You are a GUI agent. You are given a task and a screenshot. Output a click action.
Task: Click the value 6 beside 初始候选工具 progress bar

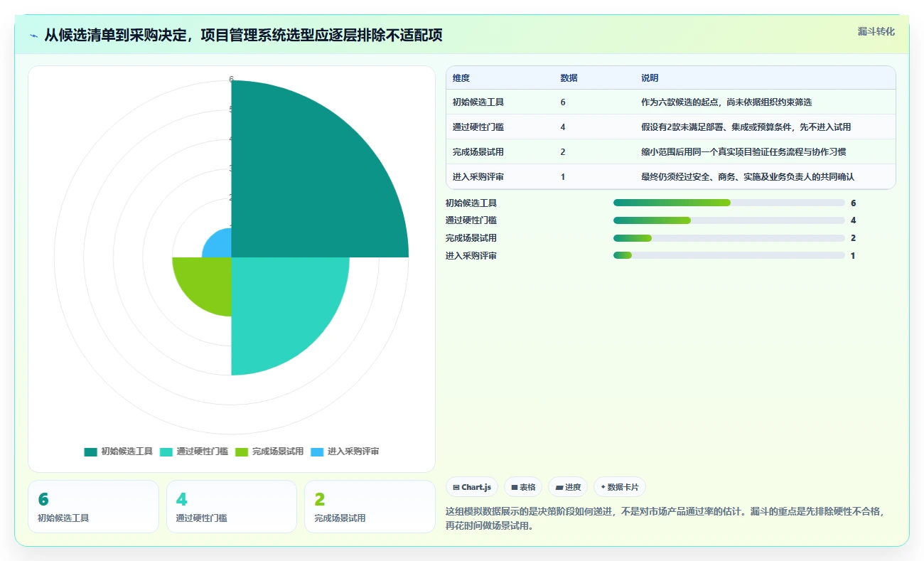point(854,203)
